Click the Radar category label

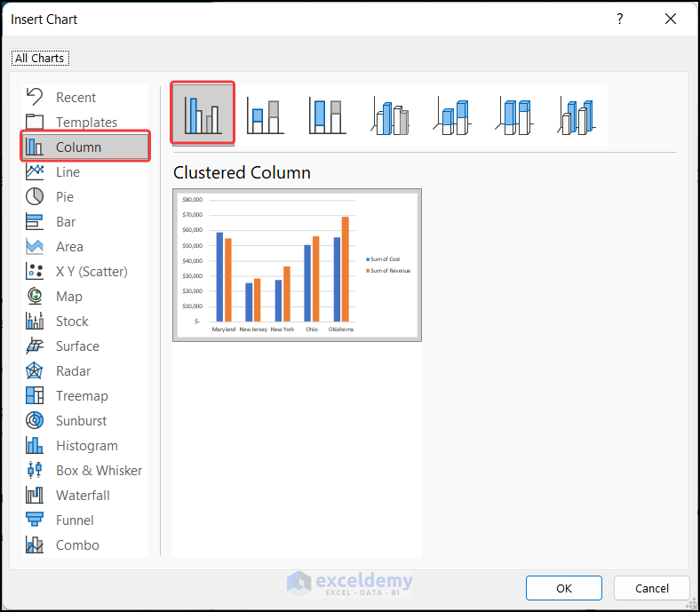pos(73,371)
